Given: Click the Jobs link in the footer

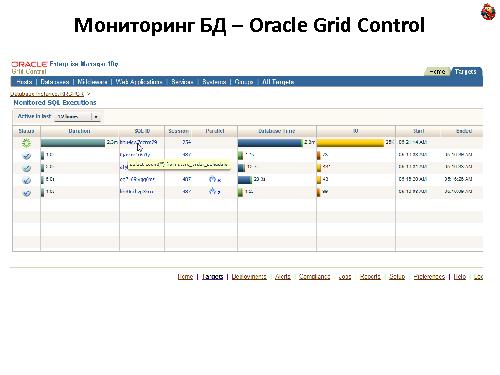Looking at the screenshot, I should (345, 276).
